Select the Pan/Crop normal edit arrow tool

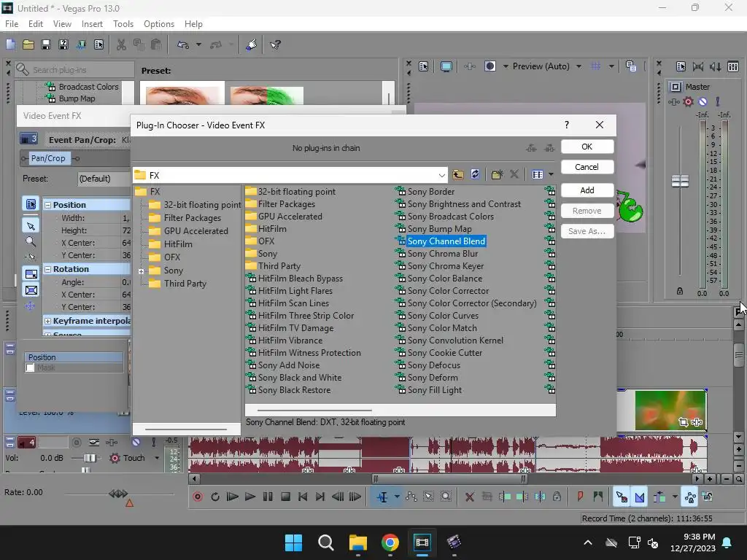point(31,226)
